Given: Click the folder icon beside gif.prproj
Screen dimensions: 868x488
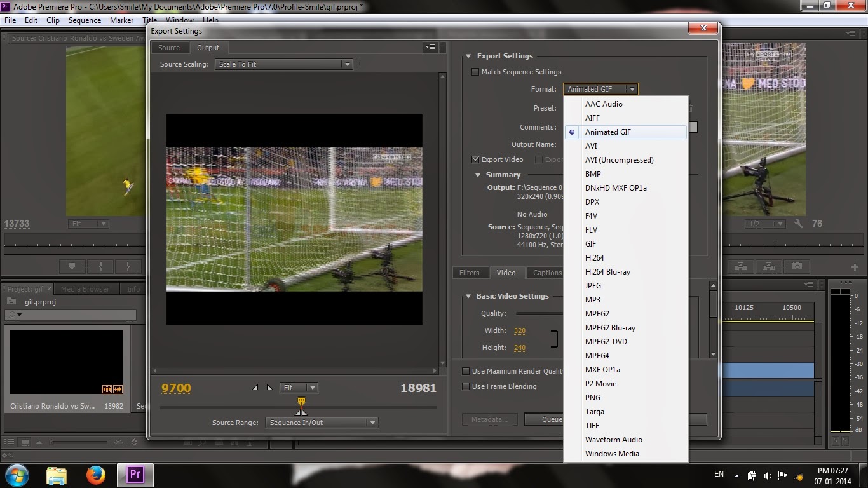Looking at the screenshot, I should click(11, 302).
